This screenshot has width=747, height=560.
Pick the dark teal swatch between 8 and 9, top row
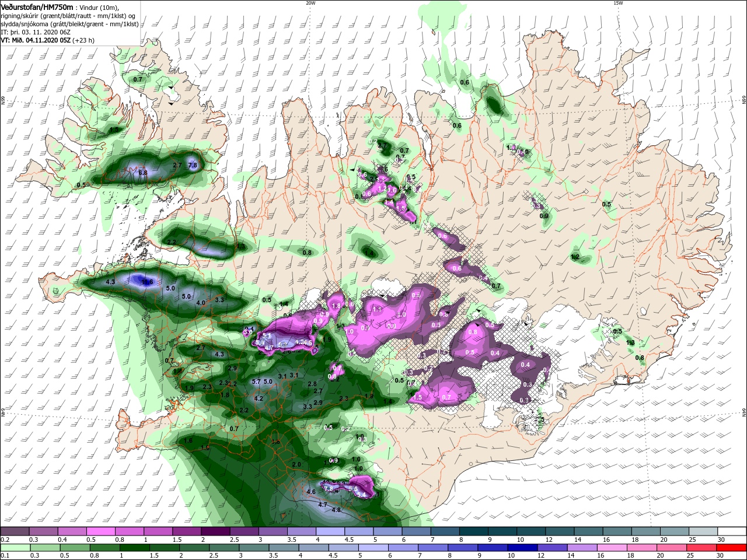(x=474, y=531)
